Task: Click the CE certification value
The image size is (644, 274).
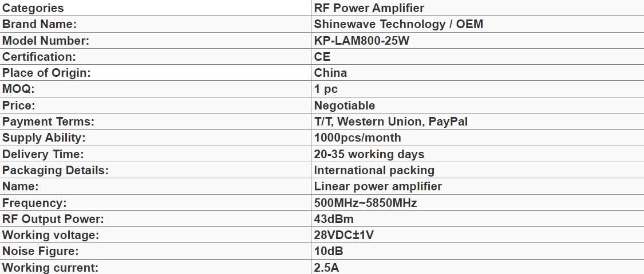Action: click(322, 57)
